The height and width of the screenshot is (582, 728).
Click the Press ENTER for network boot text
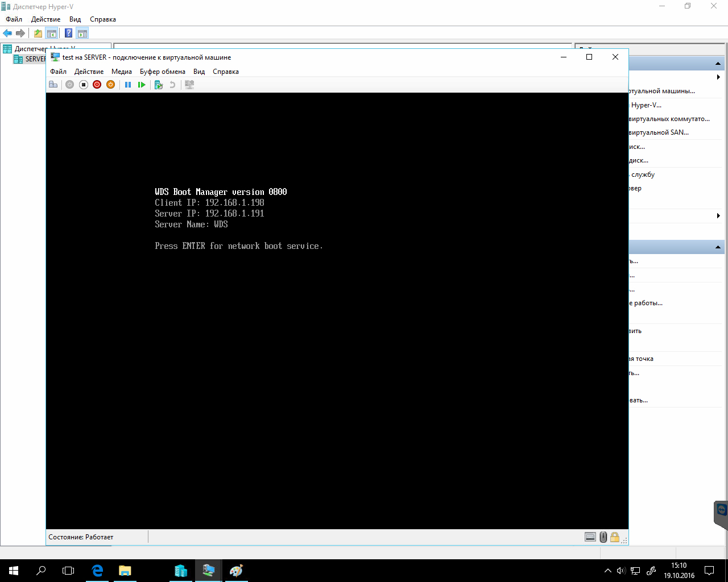[239, 246]
